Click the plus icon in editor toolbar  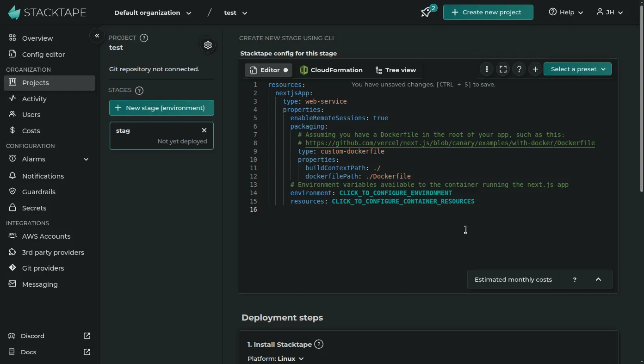pos(535,69)
